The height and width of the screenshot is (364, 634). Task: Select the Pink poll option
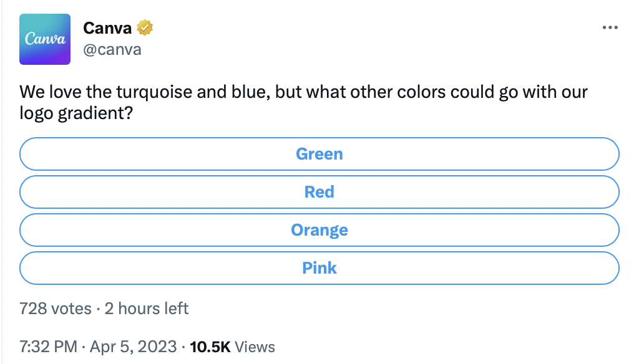coord(319,268)
